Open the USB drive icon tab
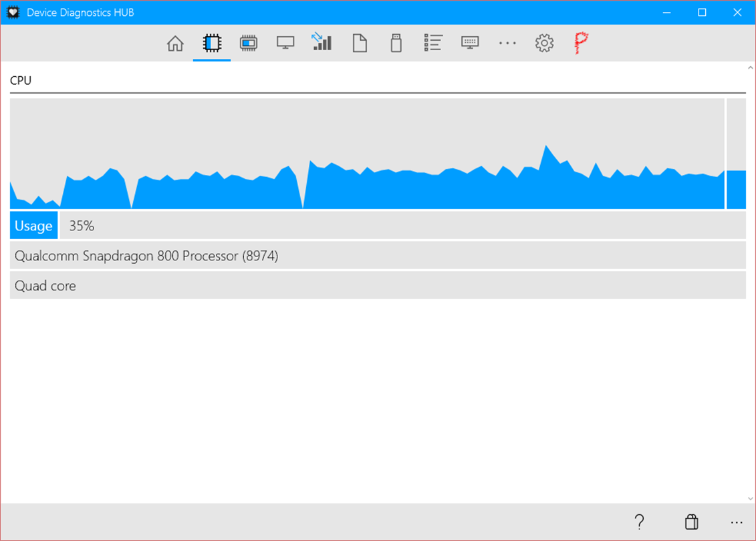The width and height of the screenshot is (756, 541). point(396,43)
